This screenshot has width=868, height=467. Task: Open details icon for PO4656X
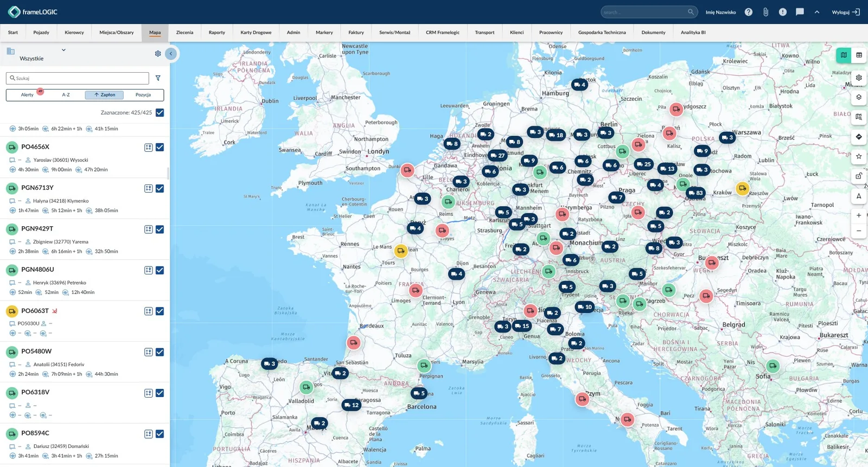(148, 148)
